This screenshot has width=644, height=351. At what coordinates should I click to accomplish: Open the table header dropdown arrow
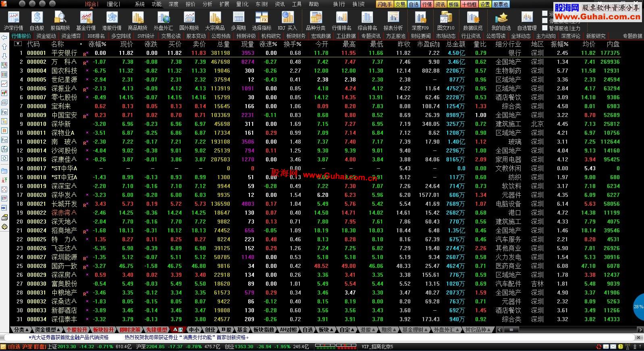[18, 44]
